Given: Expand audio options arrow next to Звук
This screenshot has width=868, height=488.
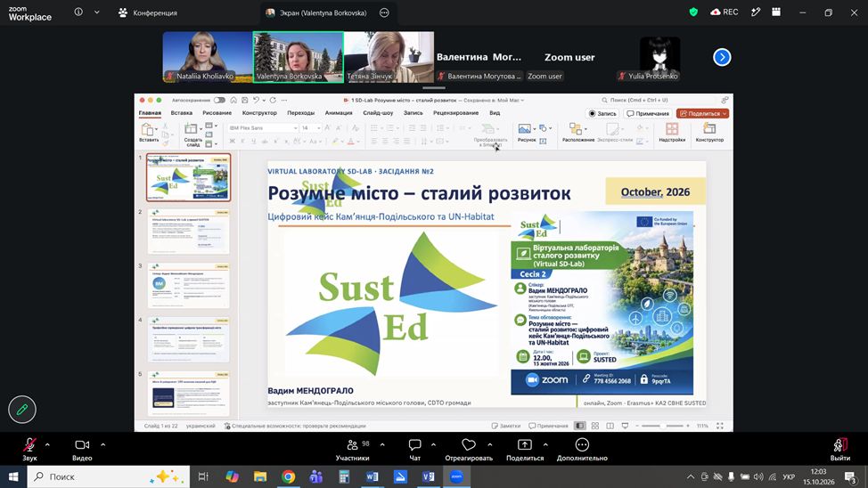Looking at the screenshot, I should [x=47, y=444].
